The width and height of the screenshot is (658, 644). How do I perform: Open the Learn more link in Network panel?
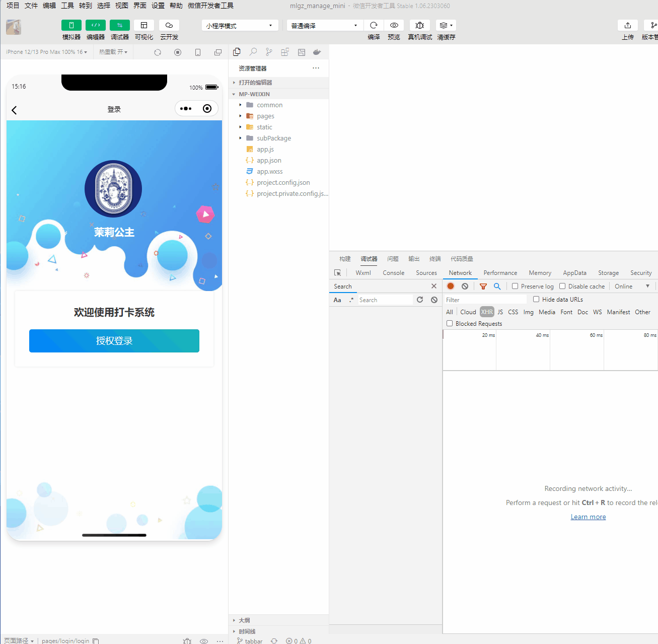coord(588,516)
